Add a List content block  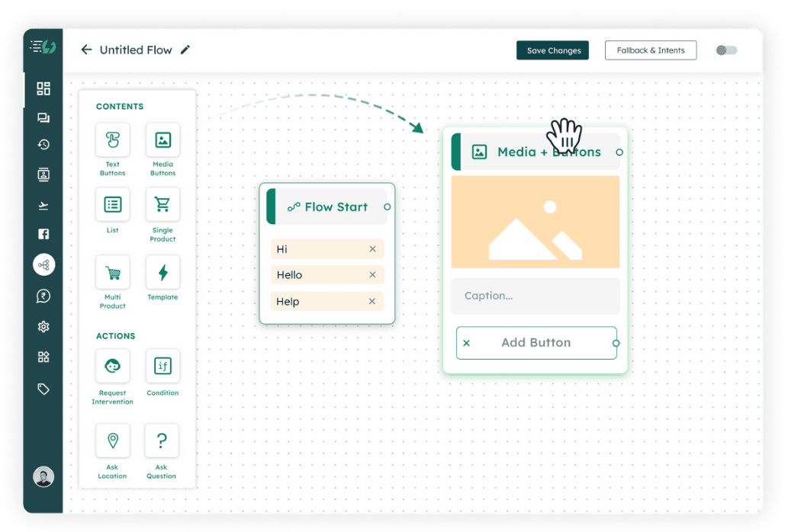(x=112, y=204)
